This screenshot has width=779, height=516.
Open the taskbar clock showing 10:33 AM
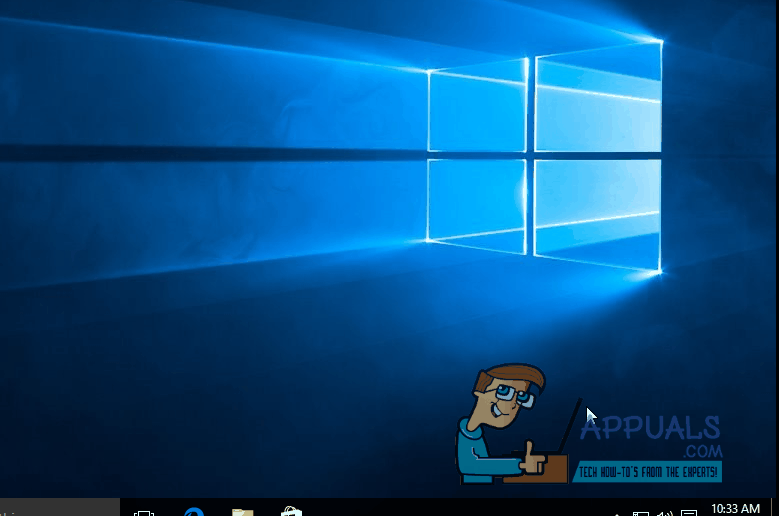pyautogui.click(x=735, y=509)
